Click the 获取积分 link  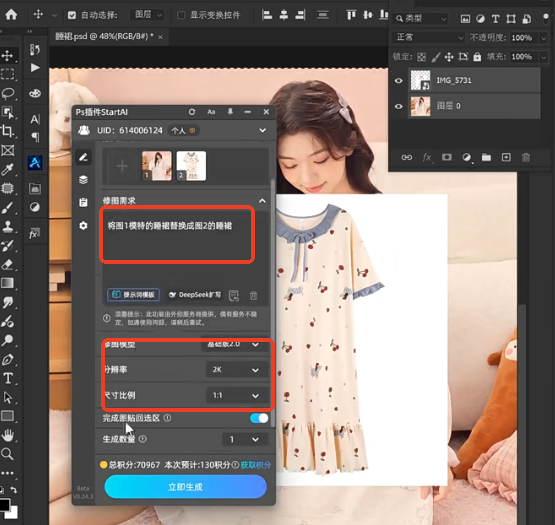click(x=256, y=465)
